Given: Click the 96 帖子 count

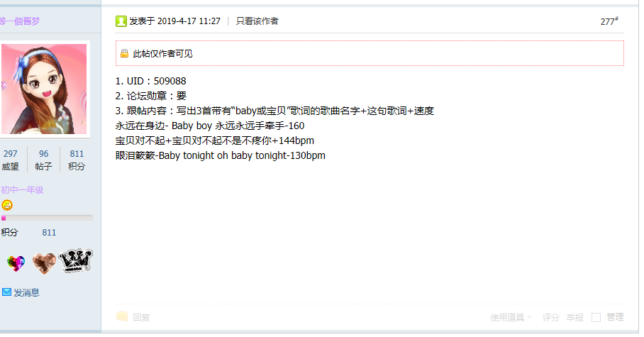Looking at the screenshot, I should point(43,160).
